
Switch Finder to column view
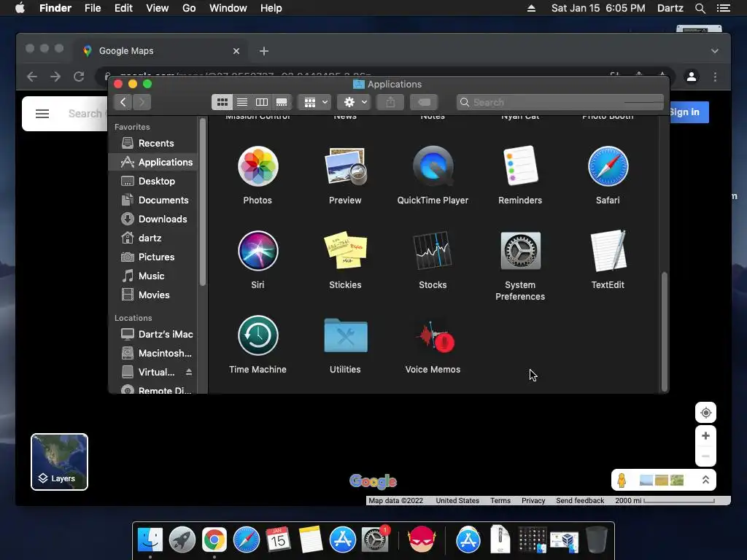coord(262,102)
